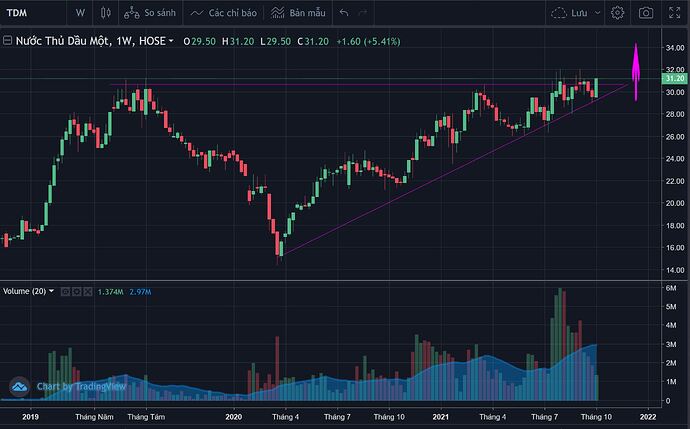Click the So sánh compare label
690x429 pixels.
coord(160,13)
